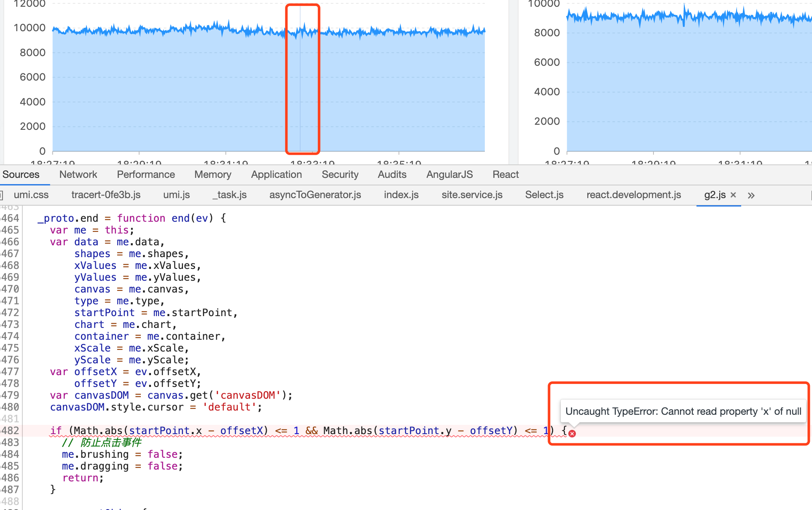The image size is (812, 510).
Task: Open the Performance panel tab
Action: click(x=145, y=174)
